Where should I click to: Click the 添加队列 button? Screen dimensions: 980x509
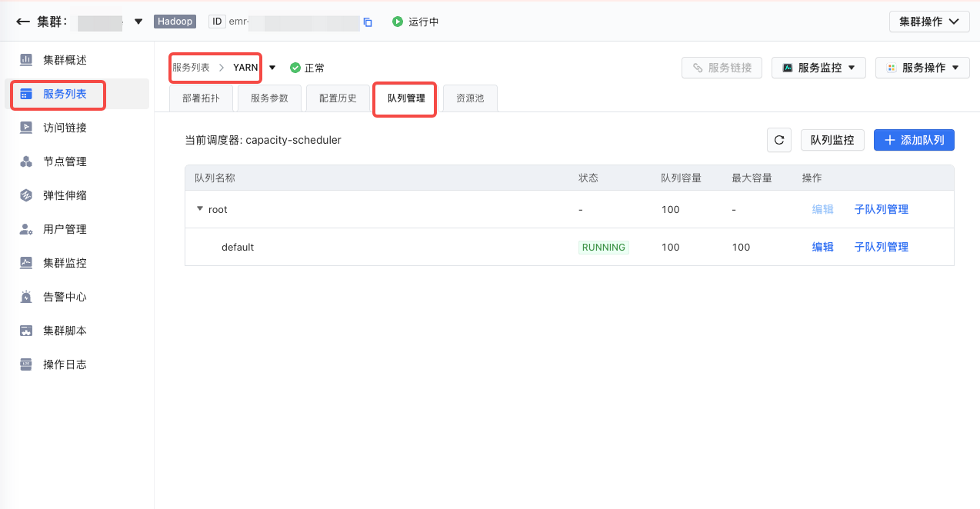(914, 140)
